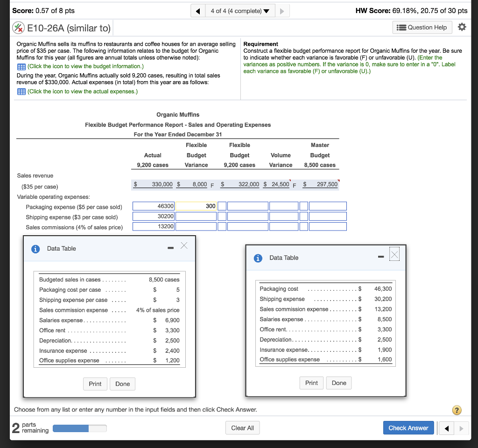The width and height of the screenshot is (478, 448).
Task: Click the sales revenue actual value 330,000
Action: click(x=162, y=184)
